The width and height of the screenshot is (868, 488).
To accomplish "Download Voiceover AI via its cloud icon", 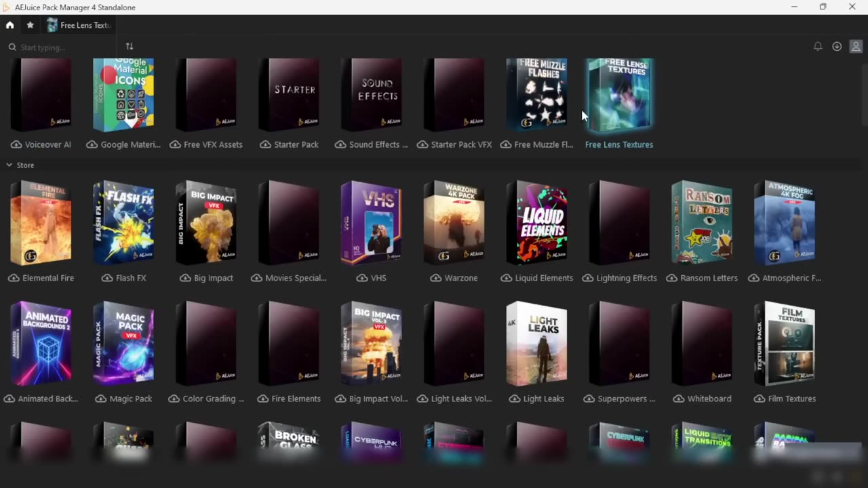I will pyautogui.click(x=16, y=144).
